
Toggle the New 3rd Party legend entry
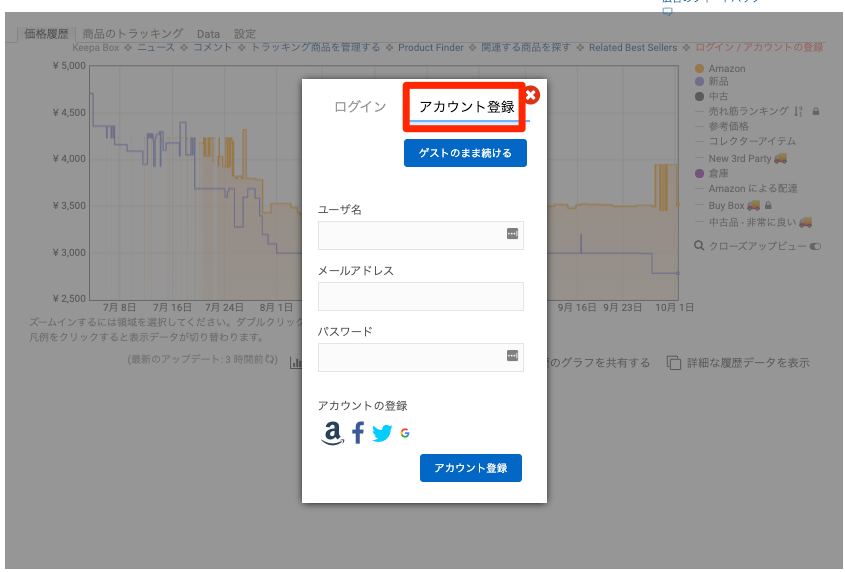point(739,158)
